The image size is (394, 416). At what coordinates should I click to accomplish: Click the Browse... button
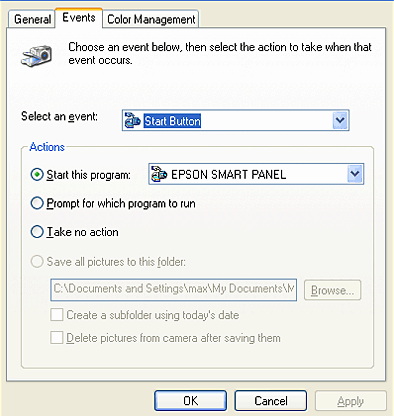332,290
